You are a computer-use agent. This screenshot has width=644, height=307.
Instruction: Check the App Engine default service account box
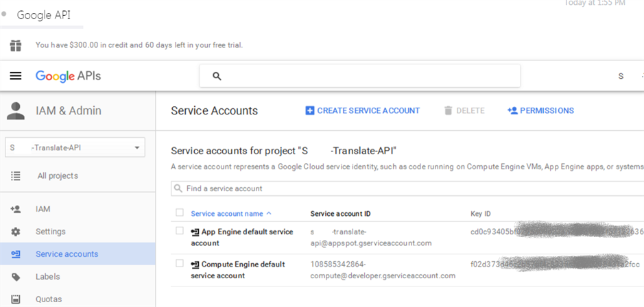tap(180, 231)
